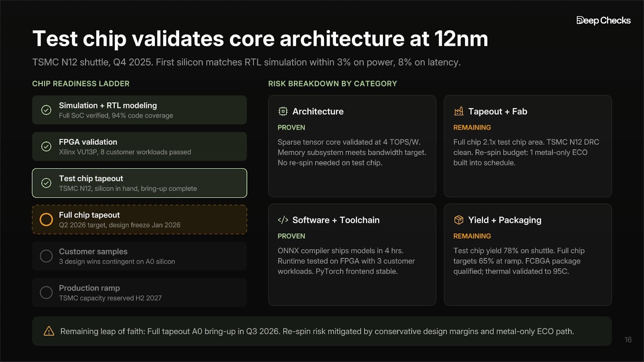
Task: Click the RISK BREAKDOWN BY CATEGORY heading
Action: pos(332,84)
